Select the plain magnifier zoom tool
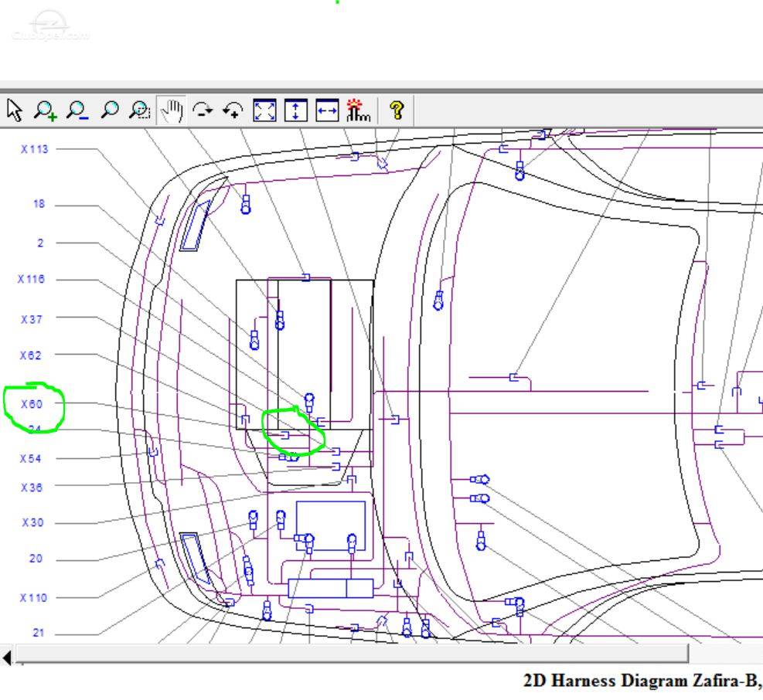This screenshot has width=763, height=700. [x=110, y=110]
